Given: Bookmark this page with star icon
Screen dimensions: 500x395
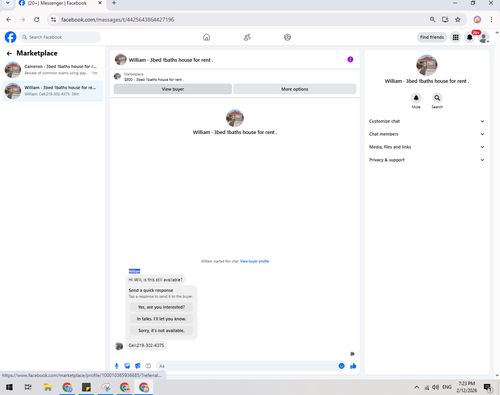Looking at the screenshot, I should (x=458, y=20).
